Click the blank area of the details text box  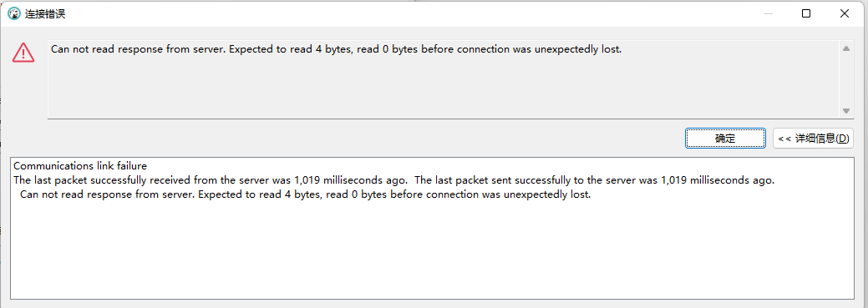coord(432,251)
